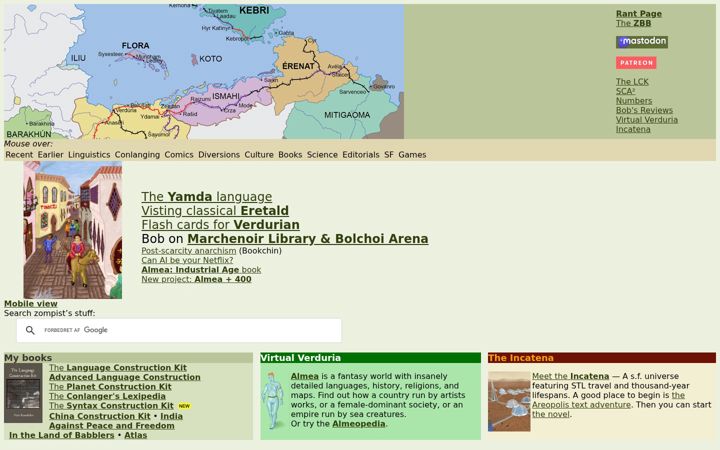Open Almea: Industrial Age book link
This screenshot has height=450, width=720.
[201, 270]
